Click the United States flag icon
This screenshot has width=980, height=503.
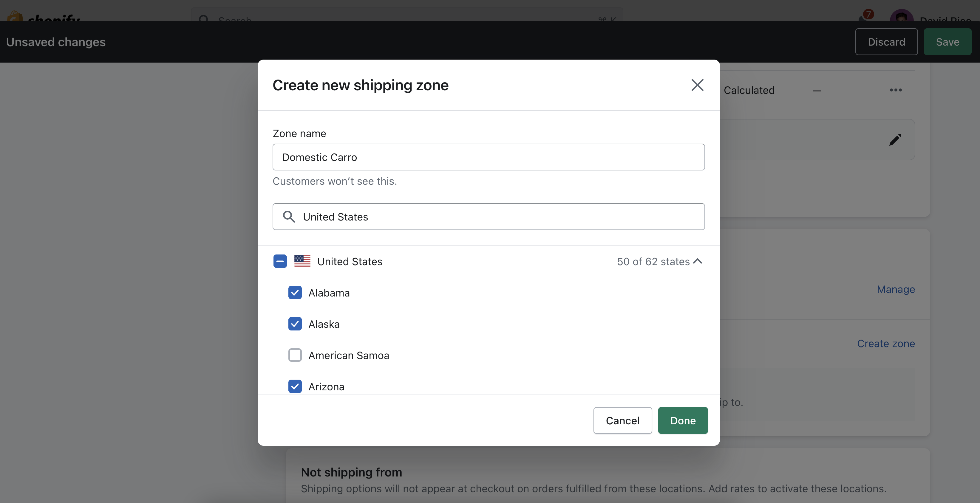[302, 262]
